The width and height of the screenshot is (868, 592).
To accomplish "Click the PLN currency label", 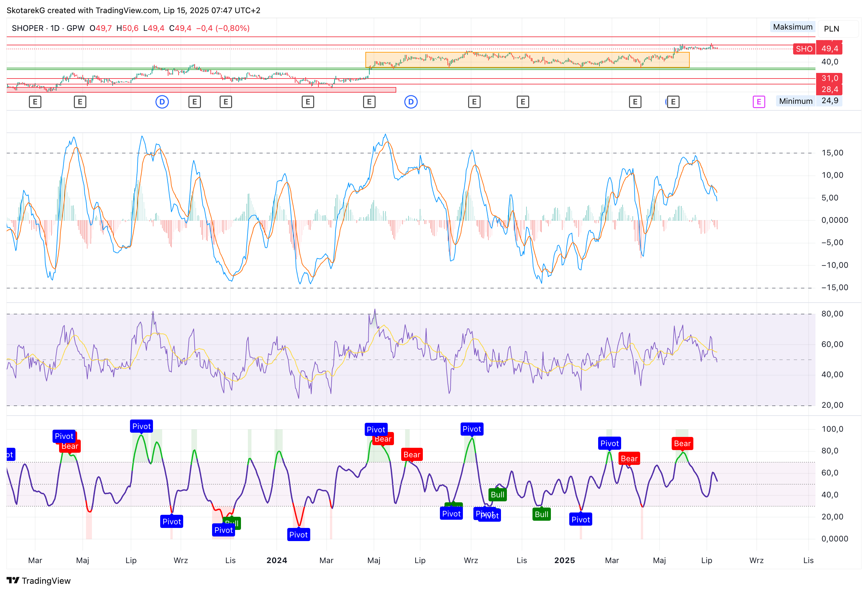I will pyautogui.click(x=832, y=29).
